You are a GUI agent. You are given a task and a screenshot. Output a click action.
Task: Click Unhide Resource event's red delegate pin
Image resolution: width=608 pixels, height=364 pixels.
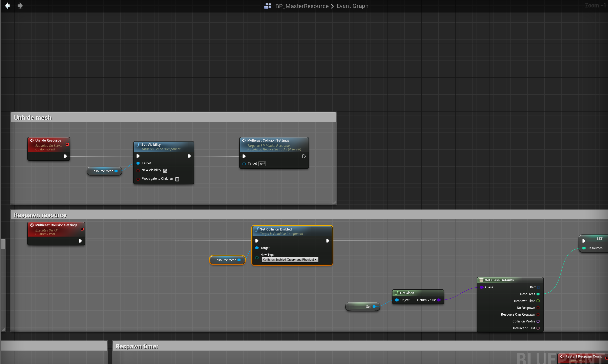(67, 144)
